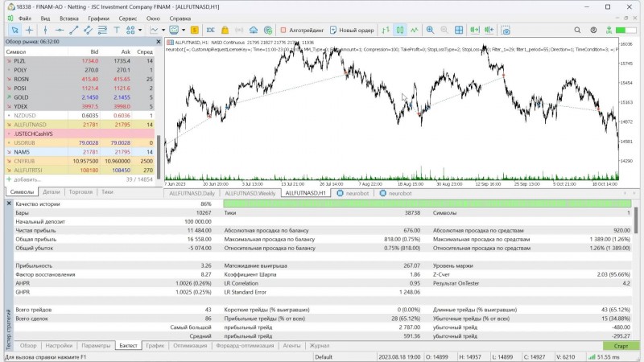Expand the indicators dropdown arrow
Screen dimensions: 644x362
click(163, 30)
